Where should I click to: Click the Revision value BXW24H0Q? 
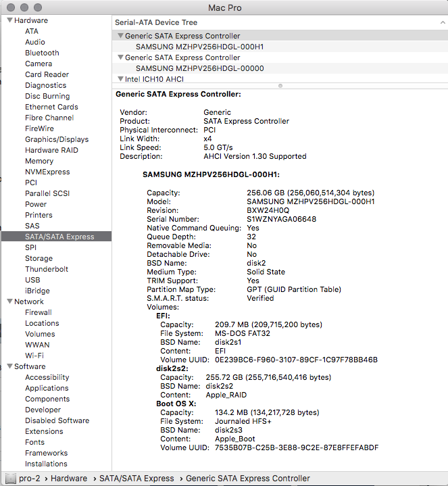coord(268,210)
